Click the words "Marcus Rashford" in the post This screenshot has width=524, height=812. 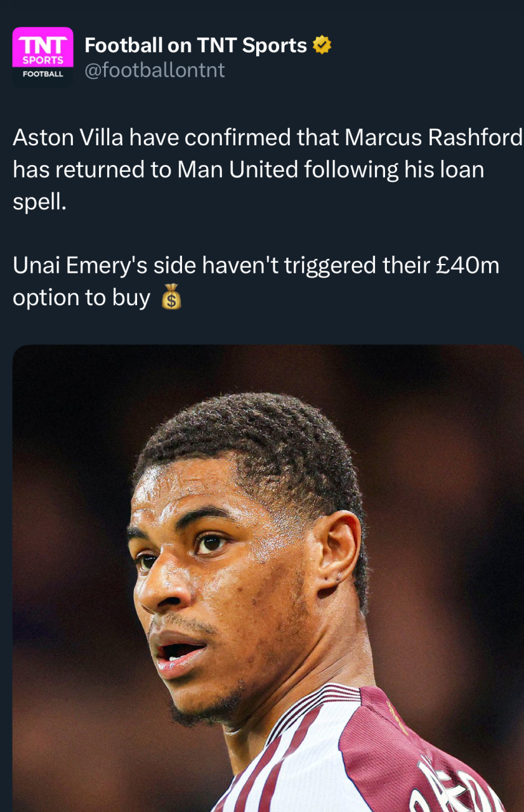point(434,138)
